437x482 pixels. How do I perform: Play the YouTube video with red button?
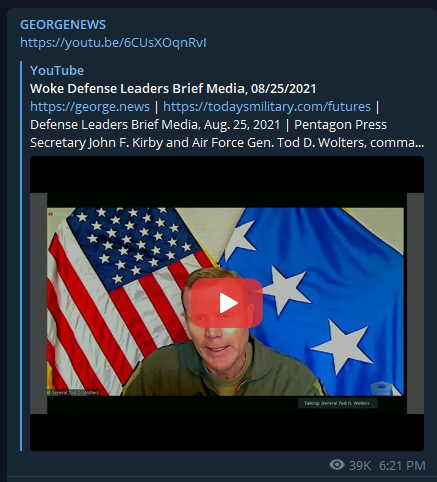[227, 303]
